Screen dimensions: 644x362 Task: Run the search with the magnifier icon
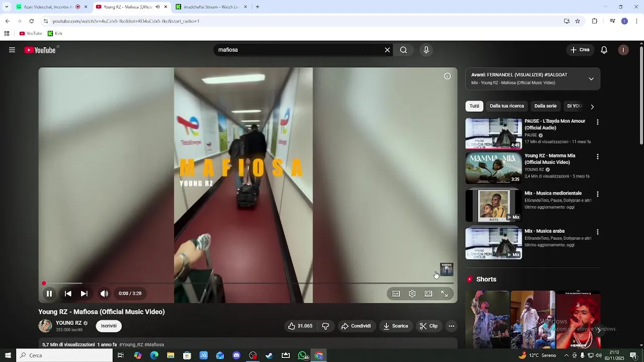(x=404, y=50)
